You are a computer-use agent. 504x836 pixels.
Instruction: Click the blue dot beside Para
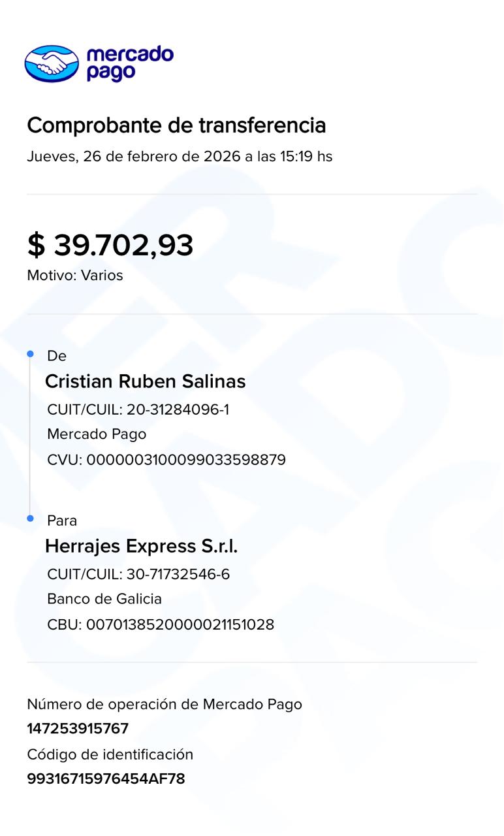click(30, 519)
